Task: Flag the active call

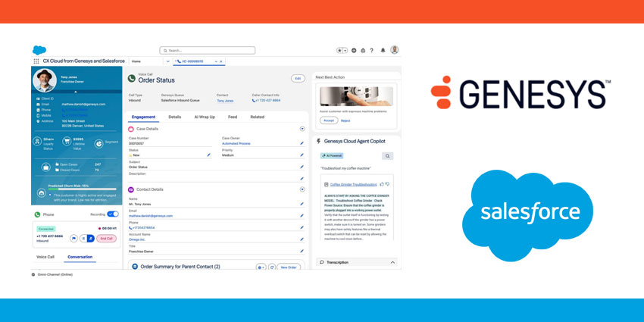Action: [x=73, y=238]
